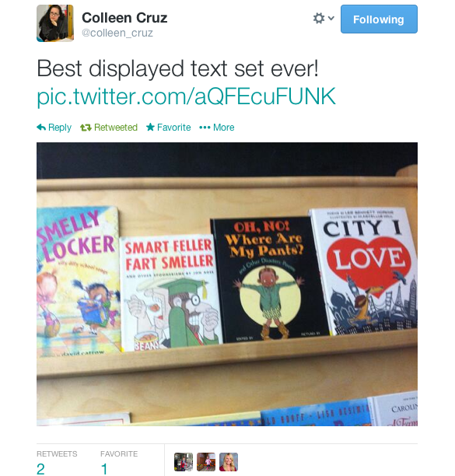
Task: Click the Reply arrow icon
Action: 41,128
